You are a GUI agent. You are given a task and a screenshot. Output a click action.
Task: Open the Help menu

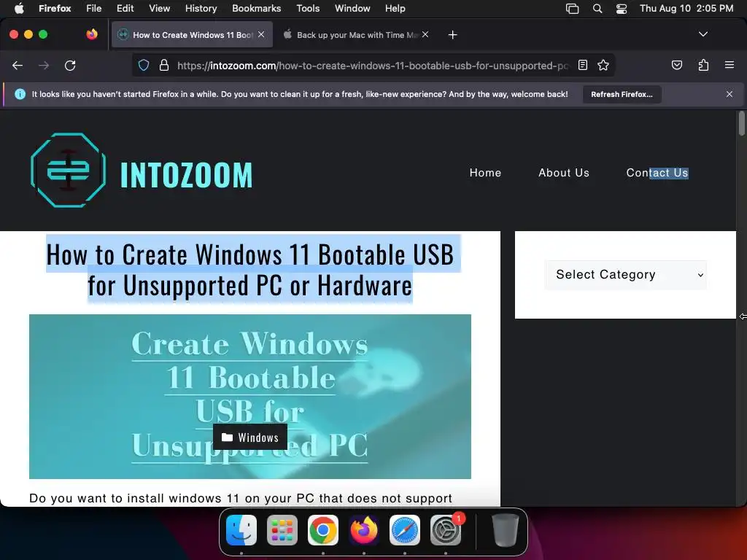pos(395,9)
